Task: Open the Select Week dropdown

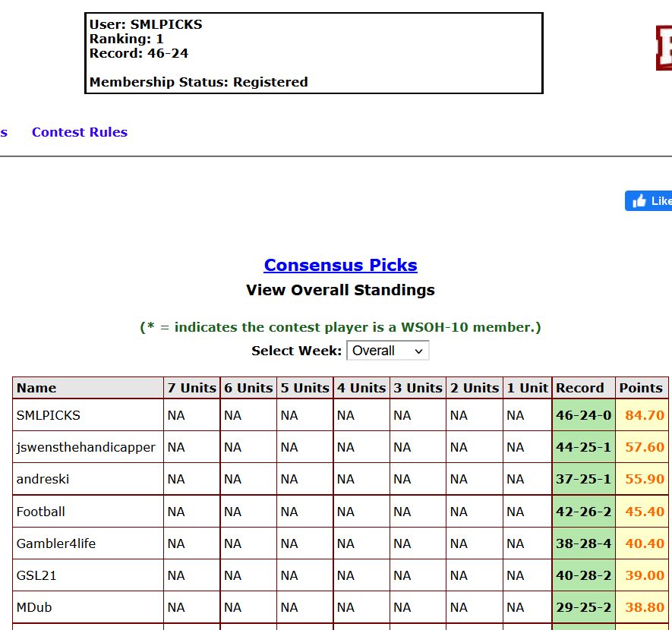Action: click(387, 351)
